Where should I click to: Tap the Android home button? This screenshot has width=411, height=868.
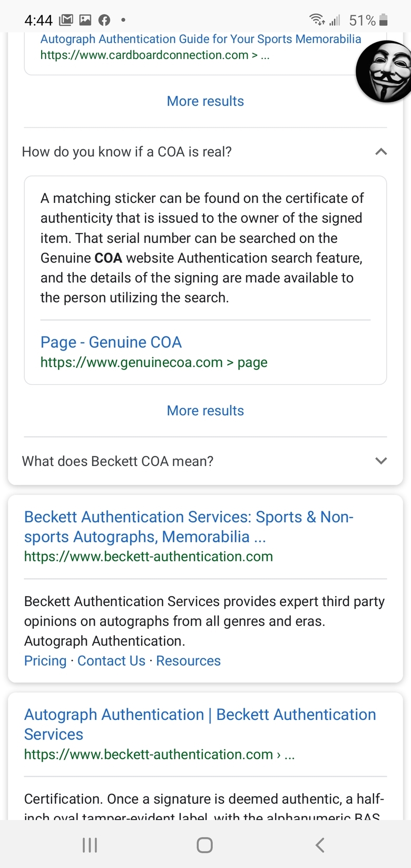[204, 845]
